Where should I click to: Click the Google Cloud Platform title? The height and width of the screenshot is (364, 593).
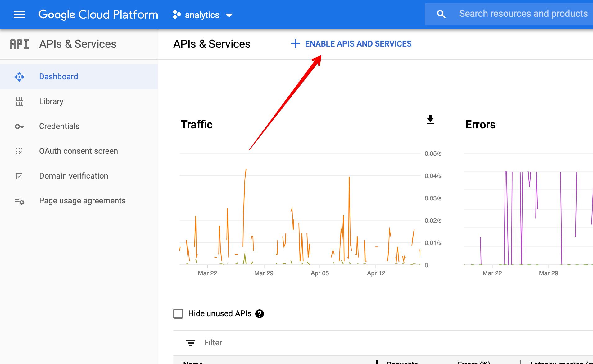pos(98,15)
